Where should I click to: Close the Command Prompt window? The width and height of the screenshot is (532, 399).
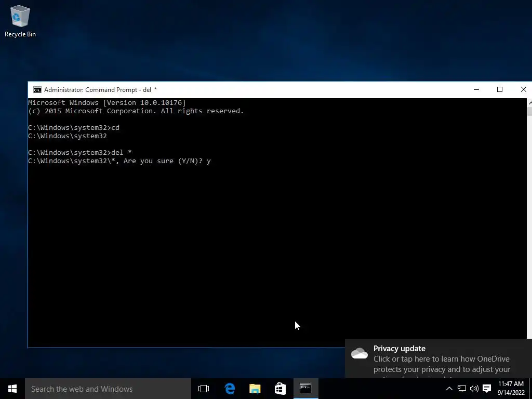[523, 89]
